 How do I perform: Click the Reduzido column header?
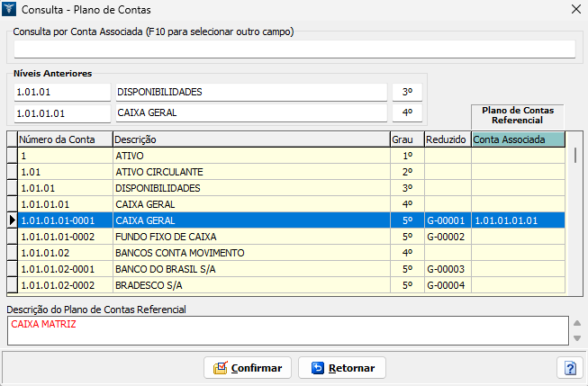[447, 139]
